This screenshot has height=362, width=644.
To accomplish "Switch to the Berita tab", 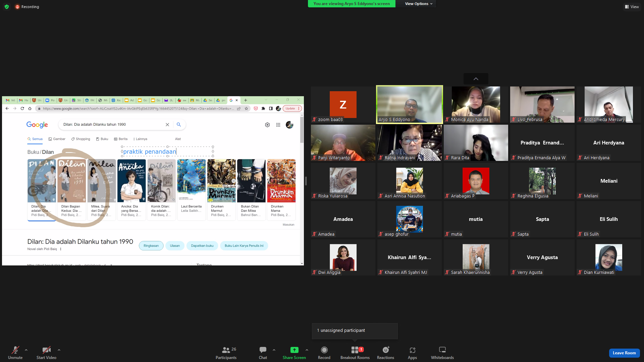I will [121, 139].
